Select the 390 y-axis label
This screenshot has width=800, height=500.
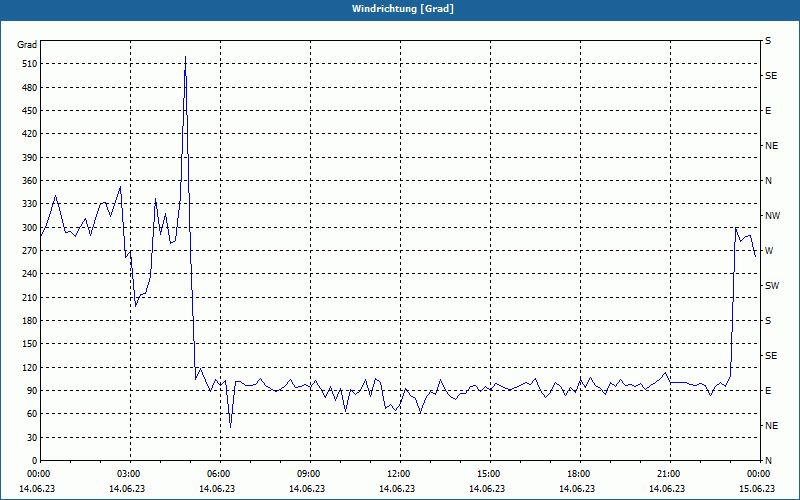coord(30,158)
